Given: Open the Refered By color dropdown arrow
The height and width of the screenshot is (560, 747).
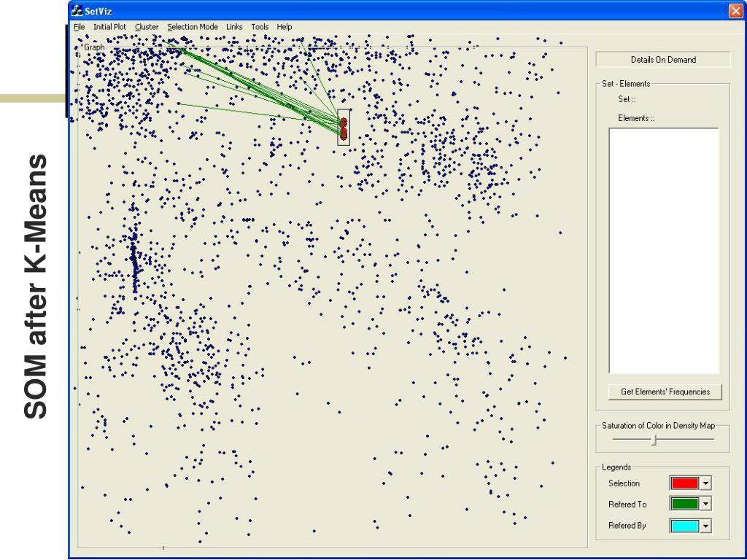Looking at the screenshot, I should [705, 526].
